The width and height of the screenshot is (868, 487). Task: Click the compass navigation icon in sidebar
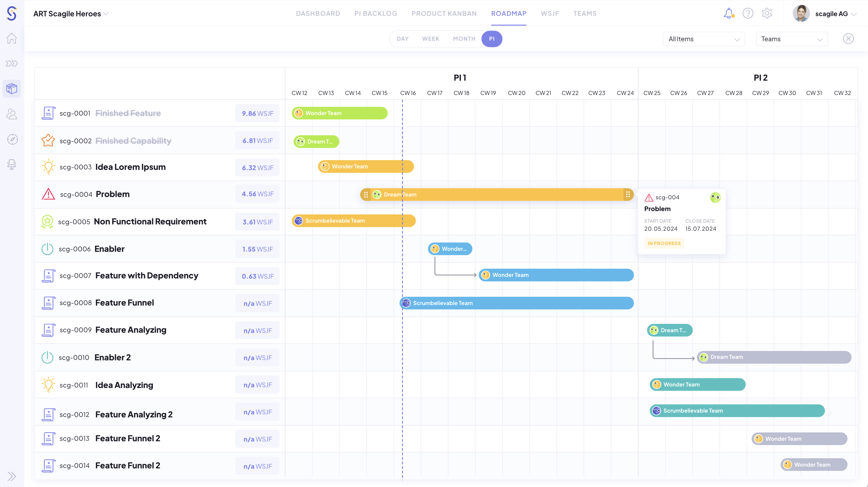point(12,139)
